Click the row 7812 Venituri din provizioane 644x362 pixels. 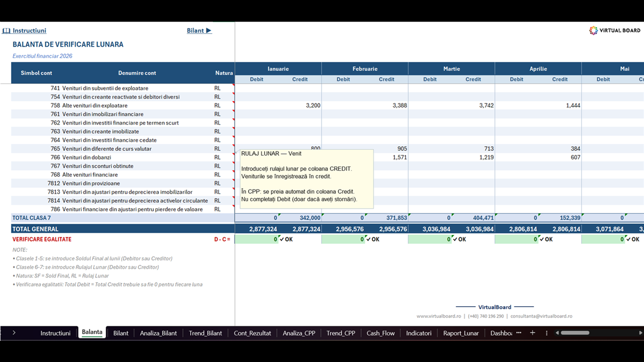[123, 184]
